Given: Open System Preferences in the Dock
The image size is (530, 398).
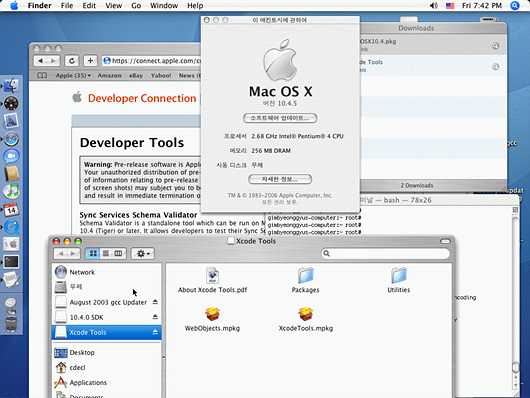Looking at the screenshot, I should 11,244.
